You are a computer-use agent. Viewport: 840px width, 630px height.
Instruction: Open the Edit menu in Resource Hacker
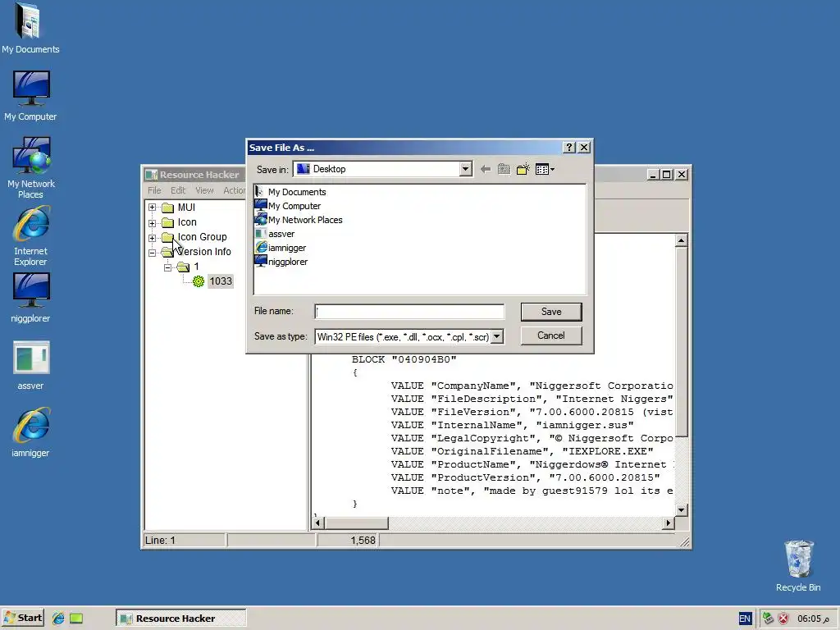[x=178, y=190]
